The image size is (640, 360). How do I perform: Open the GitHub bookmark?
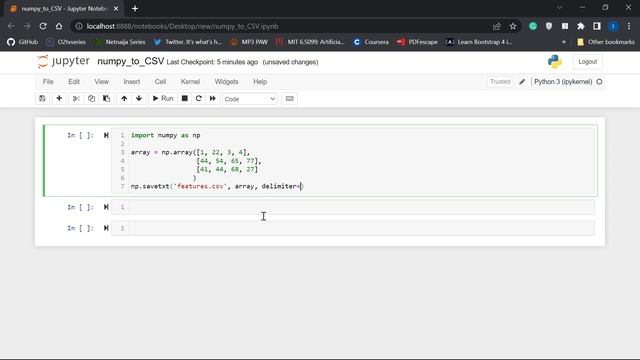tap(22, 42)
